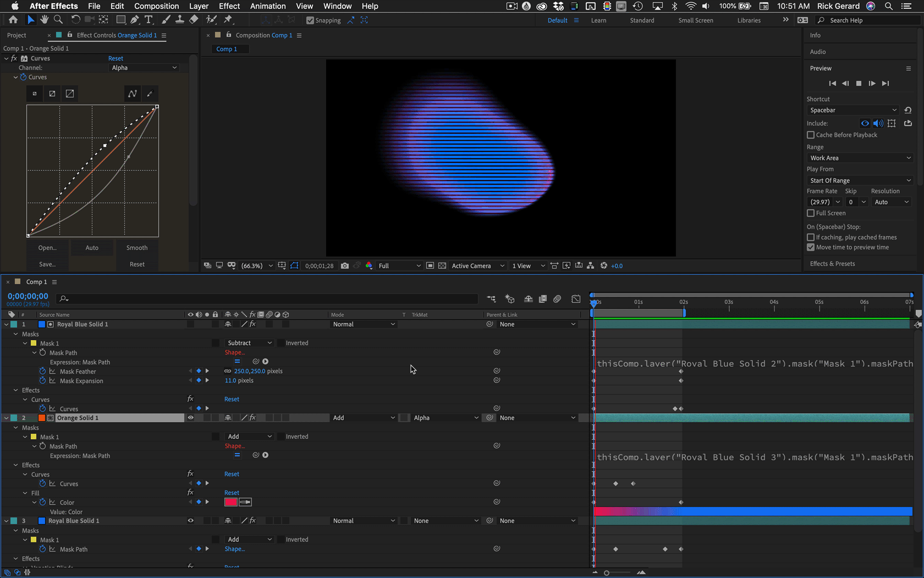Click the Curves Open... button
The height and width of the screenshot is (578, 924).
click(47, 248)
